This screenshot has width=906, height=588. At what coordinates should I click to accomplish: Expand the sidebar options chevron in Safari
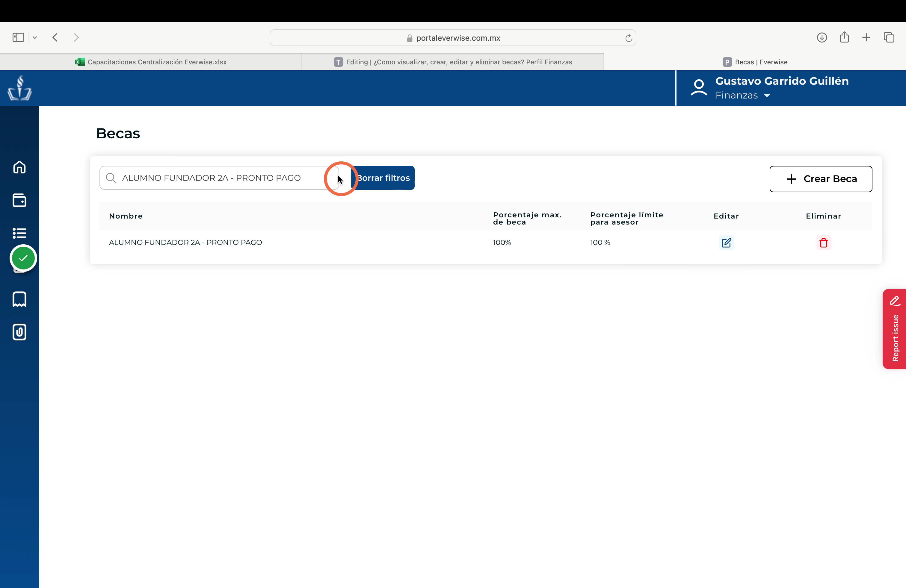[35, 37]
